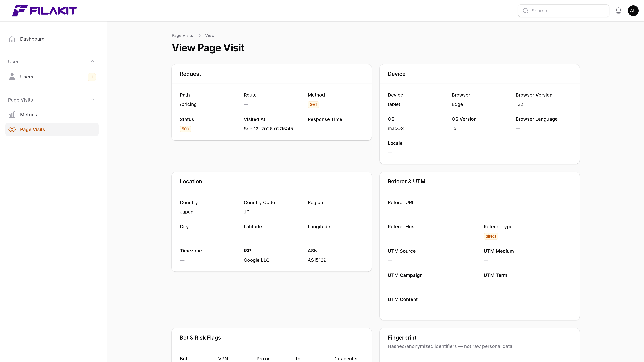Screen dimensions: 644x362
Task: Click the Metrics bar chart icon
Action: (12, 115)
